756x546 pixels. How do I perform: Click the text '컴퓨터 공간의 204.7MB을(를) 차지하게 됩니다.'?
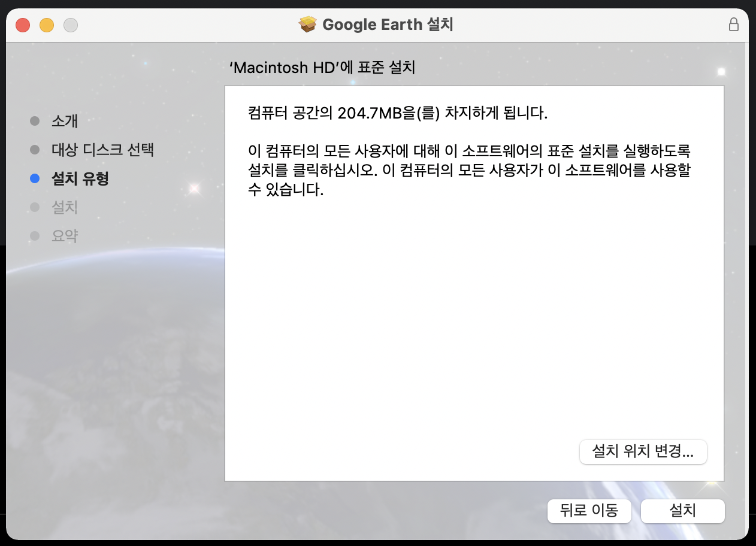[x=398, y=113]
